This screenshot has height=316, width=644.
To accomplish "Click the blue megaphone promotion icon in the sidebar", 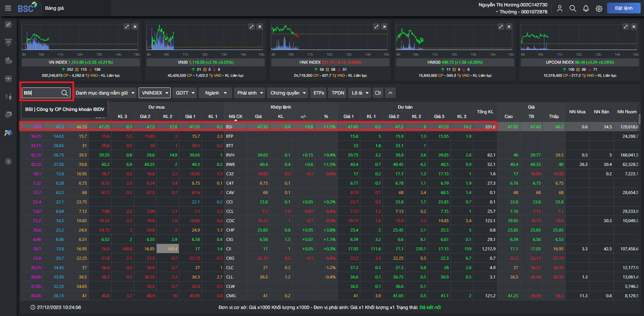I will pyautogui.click(x=8, y=133).
